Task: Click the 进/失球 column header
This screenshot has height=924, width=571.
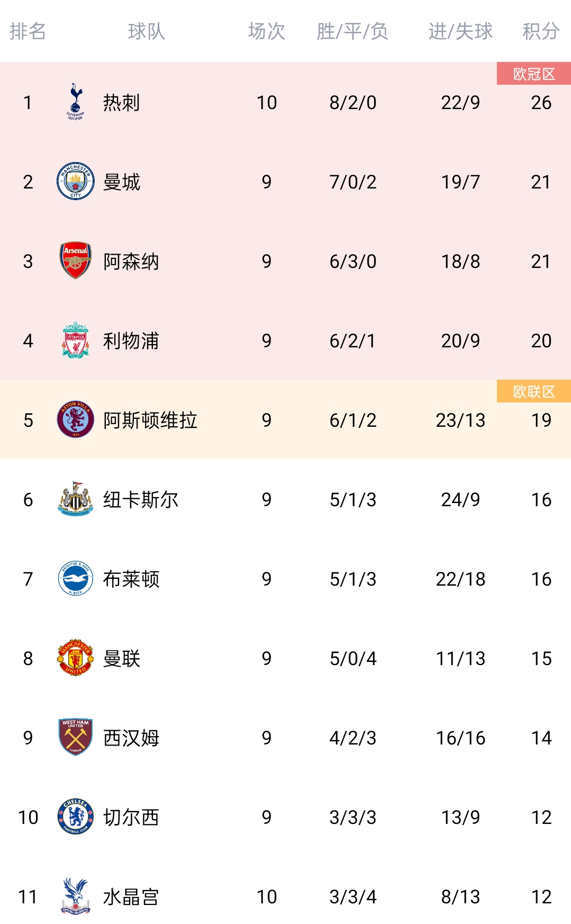Action: click(460, 31)
